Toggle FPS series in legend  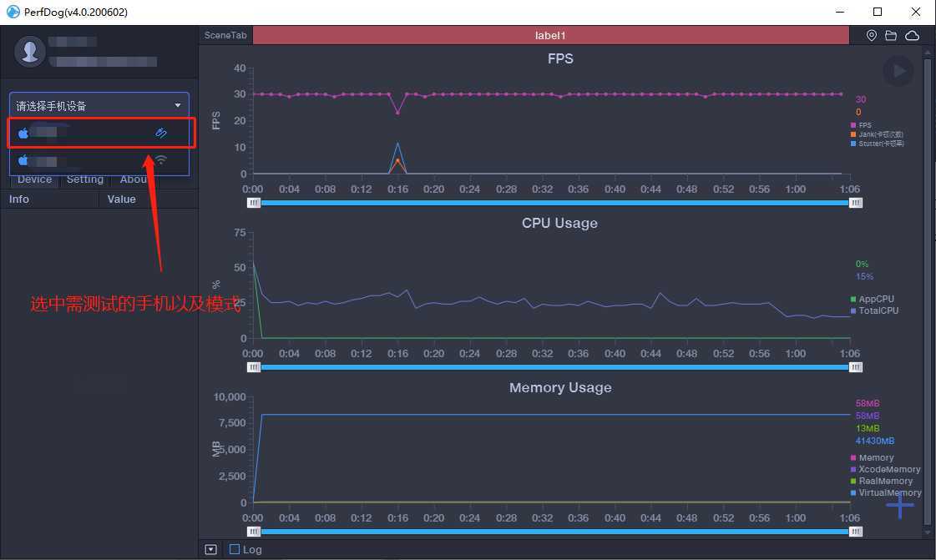(862, 125)
